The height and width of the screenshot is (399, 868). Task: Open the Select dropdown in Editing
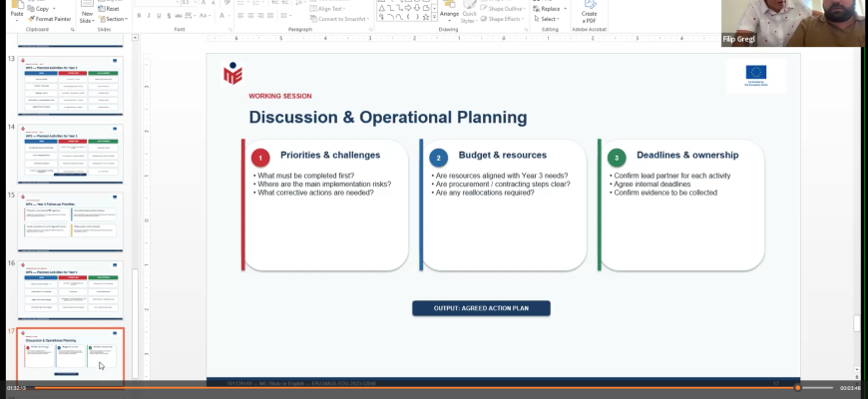(x=547, y=19)
